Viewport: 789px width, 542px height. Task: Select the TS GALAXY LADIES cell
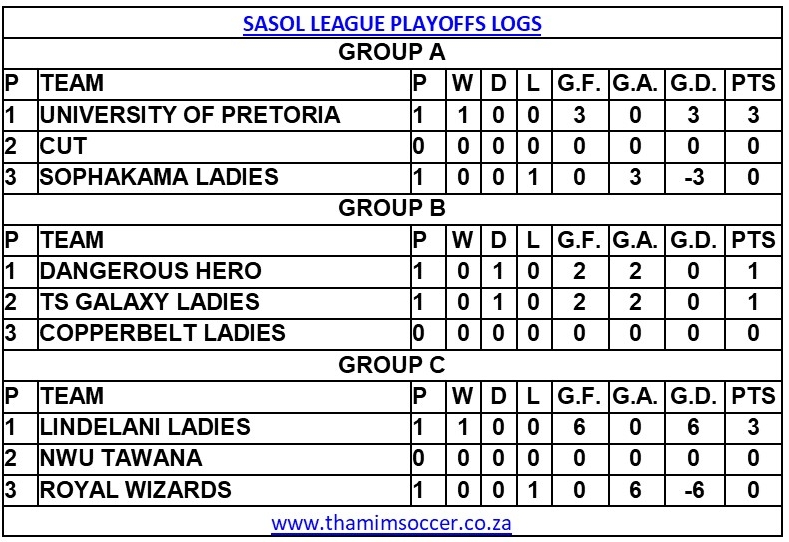pyautogui.click(x=150, y=301)
